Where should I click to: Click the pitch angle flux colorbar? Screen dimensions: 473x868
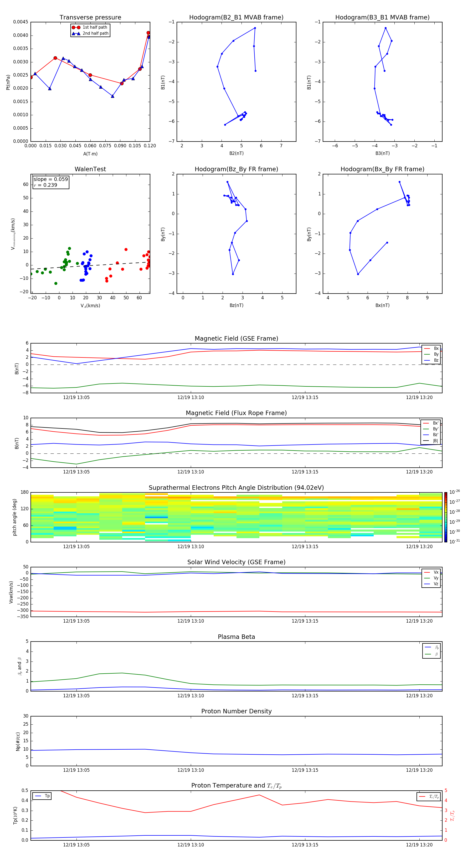pyautogui.click(x=446, y=517)
